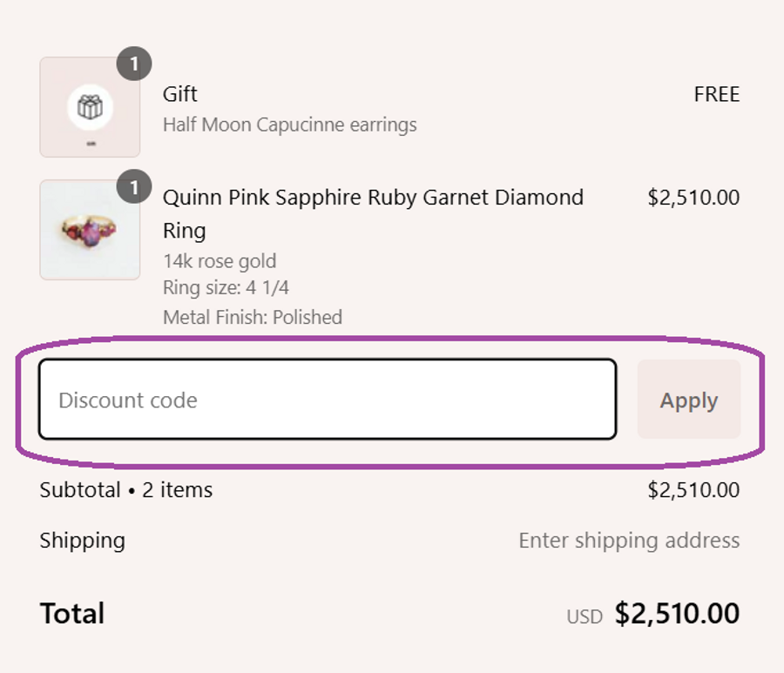Click the Shipping label

click(83, 541)
